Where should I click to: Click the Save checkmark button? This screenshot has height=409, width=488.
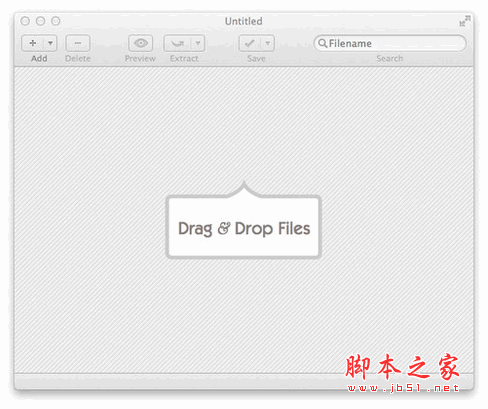point(250,43)
